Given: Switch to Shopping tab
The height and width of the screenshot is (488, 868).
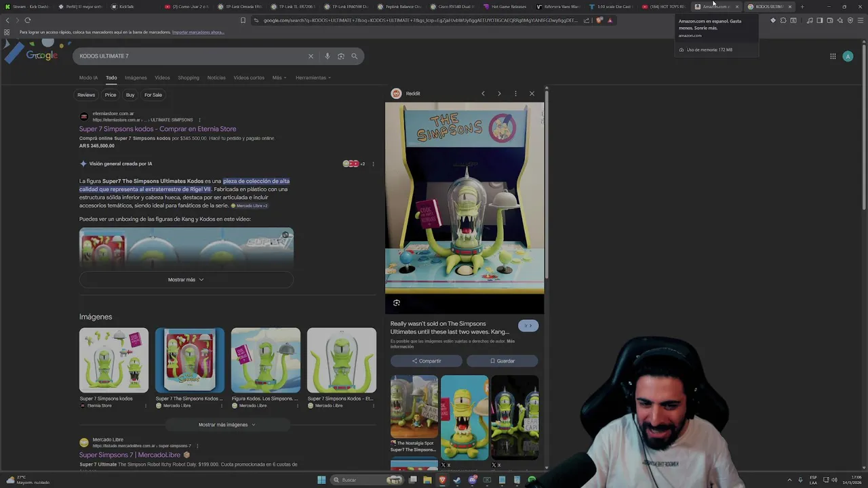Looking at the screenshot, I should coord(189,78).
